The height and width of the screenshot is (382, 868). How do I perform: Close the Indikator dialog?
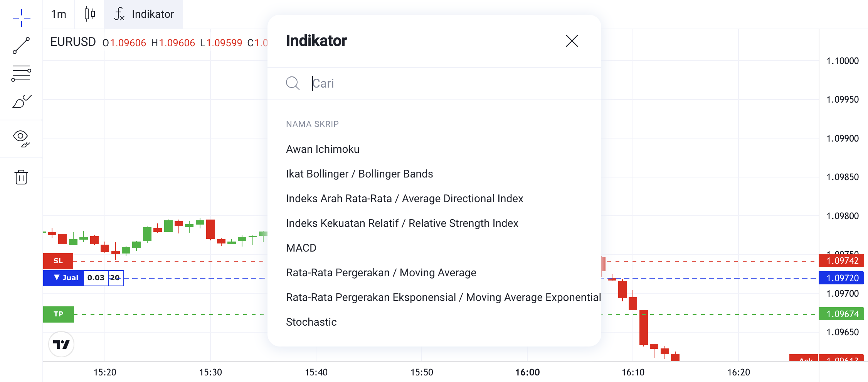point(572,41)
